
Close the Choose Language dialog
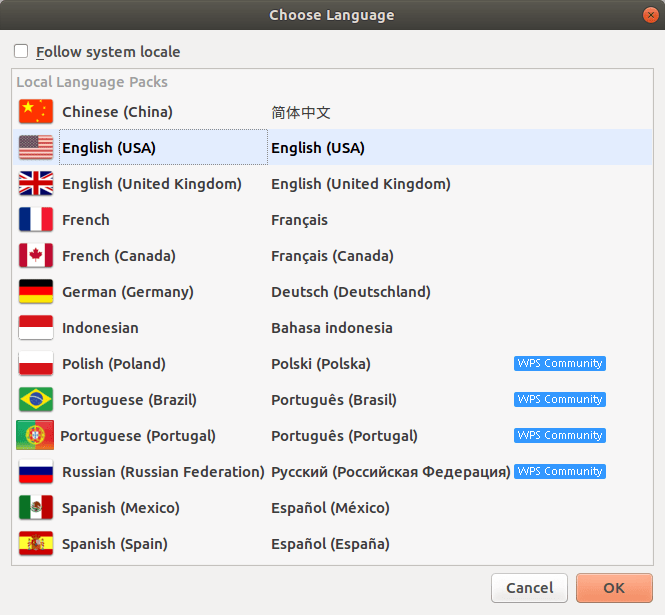[x=651, y=15]
